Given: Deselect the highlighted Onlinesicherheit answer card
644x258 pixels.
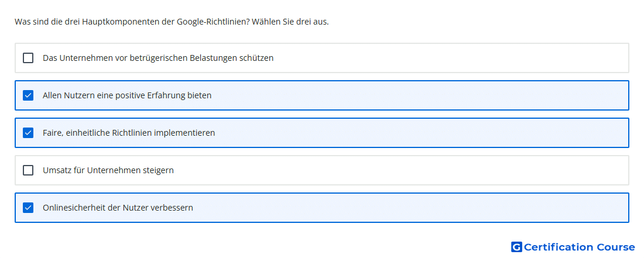Looking at the screenshot, I should point(322,208).
